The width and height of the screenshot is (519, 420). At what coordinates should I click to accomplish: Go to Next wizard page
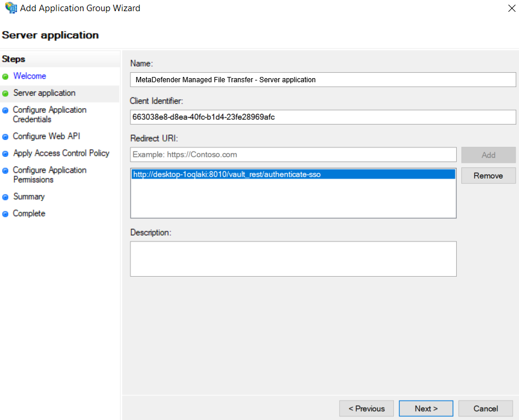pos(426,408)
